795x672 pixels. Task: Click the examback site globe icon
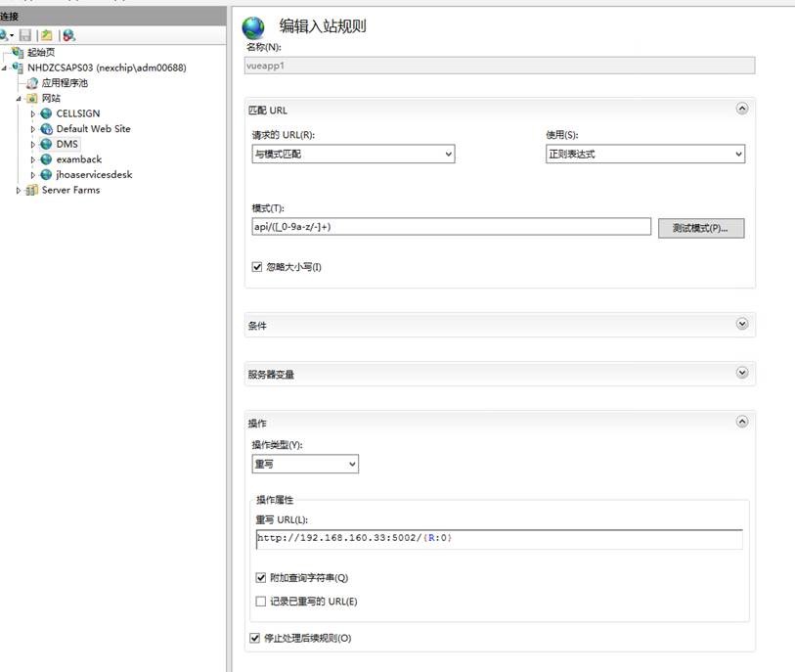pyautogui.click(x=46, y=159)
